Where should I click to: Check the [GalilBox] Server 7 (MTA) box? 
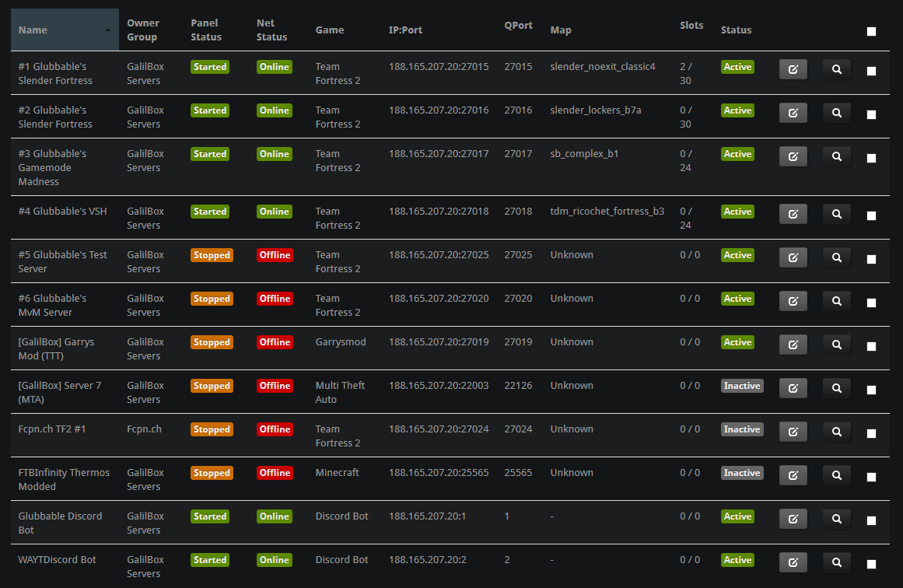click(x=871, y=390)
